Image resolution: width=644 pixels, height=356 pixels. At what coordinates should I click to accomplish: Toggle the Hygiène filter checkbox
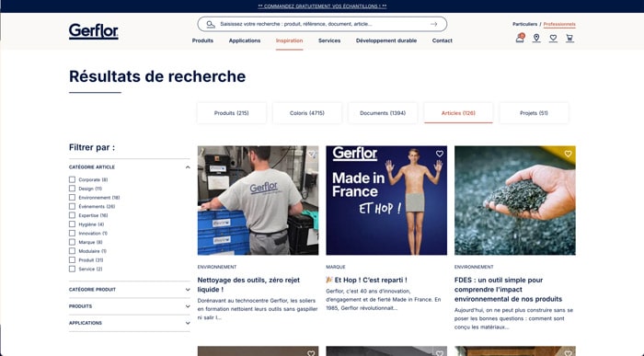(x=73, y=224)
